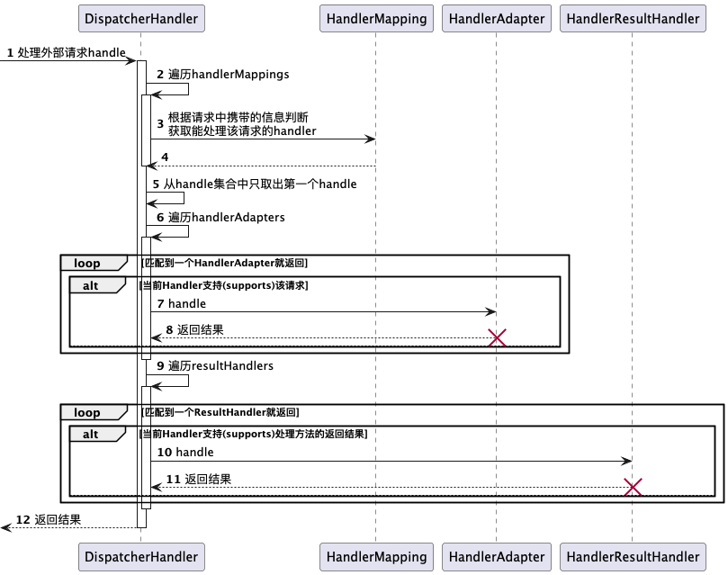Select the bottom HandlerAdapter participant box
728x575 pixels.
(497, 557)
